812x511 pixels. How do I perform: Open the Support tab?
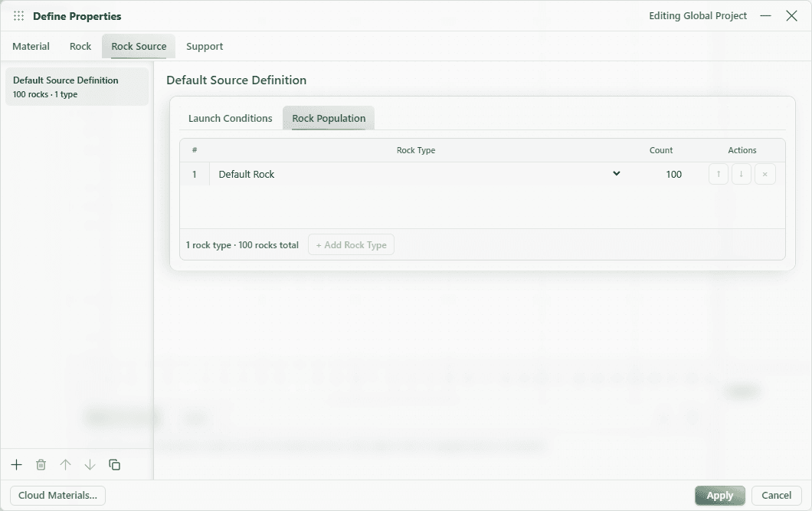[205, 47]
